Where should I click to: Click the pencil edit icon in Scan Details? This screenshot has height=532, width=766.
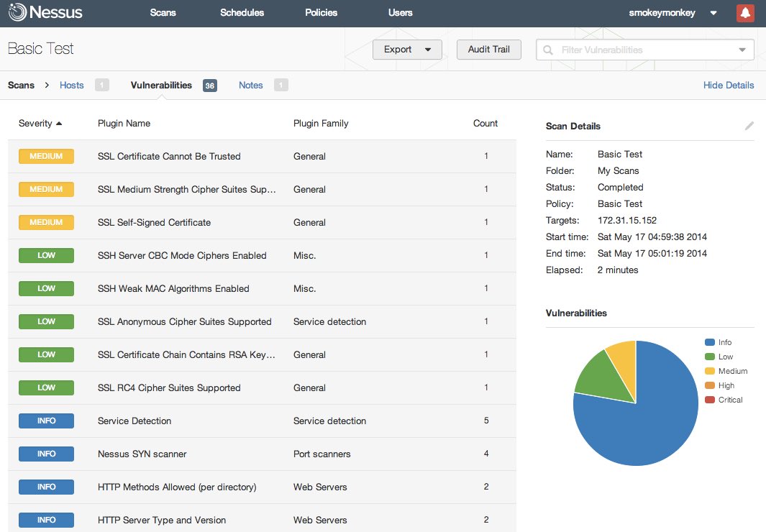tap(749, 126)
